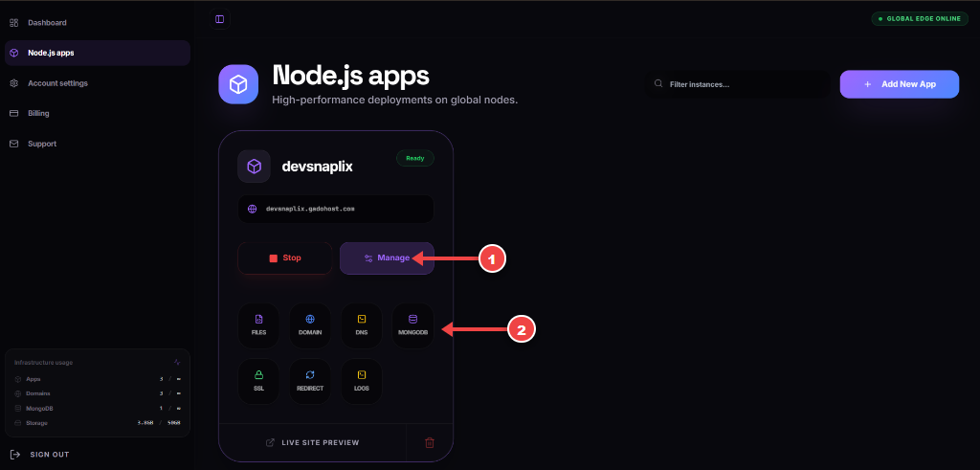
Task: Toggle the sidebar collapse icon
Action: coord(220,19)
